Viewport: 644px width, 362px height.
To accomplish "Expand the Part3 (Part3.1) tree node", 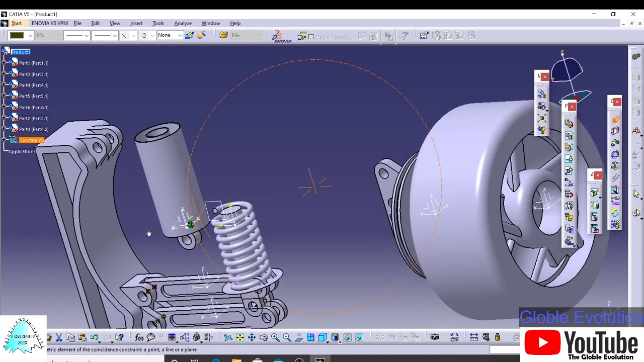I will click(x=4, y=74).
